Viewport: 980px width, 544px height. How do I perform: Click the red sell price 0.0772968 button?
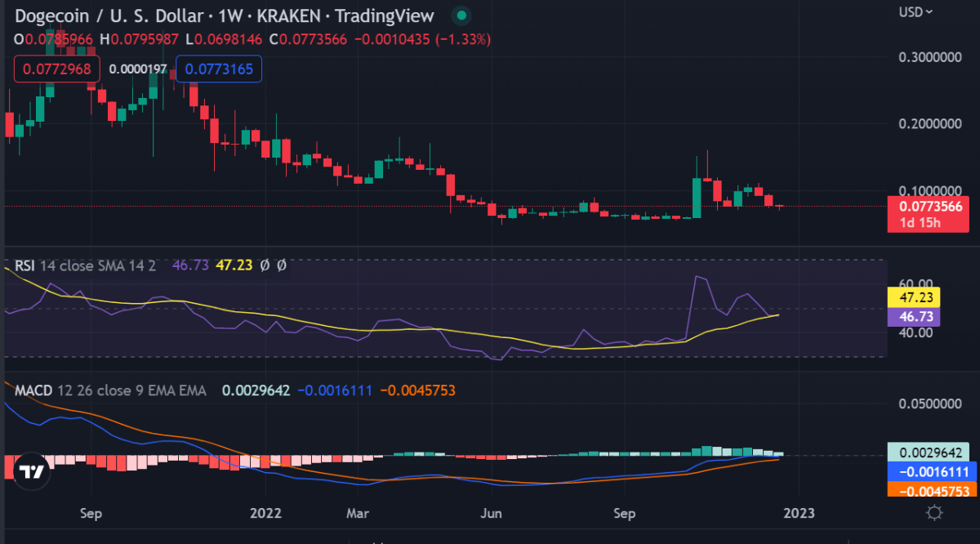[56, 69]
